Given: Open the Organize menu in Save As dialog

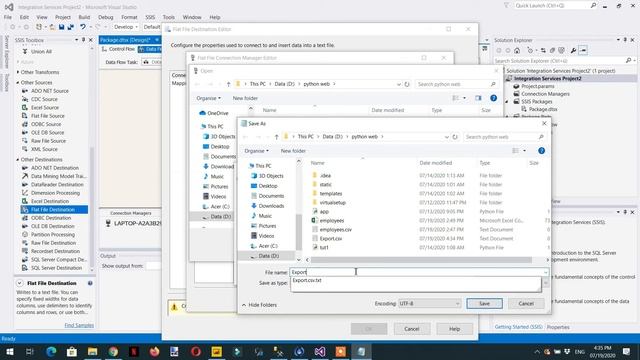Looking at the screenshot, I should (x=256, y=151).
